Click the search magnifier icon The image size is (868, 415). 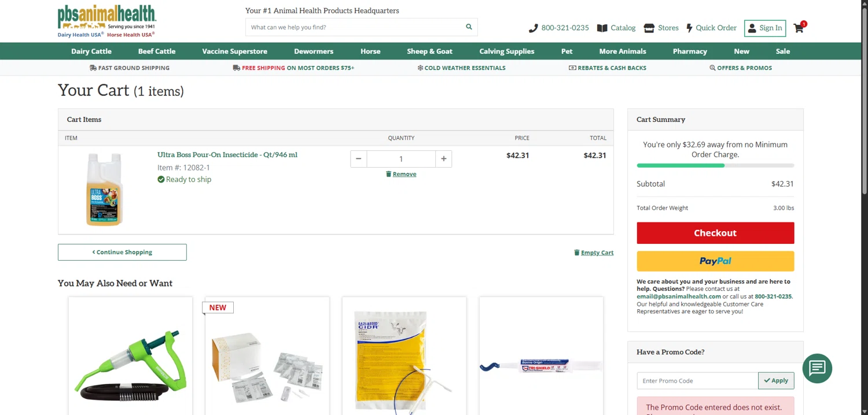[469, 27]
